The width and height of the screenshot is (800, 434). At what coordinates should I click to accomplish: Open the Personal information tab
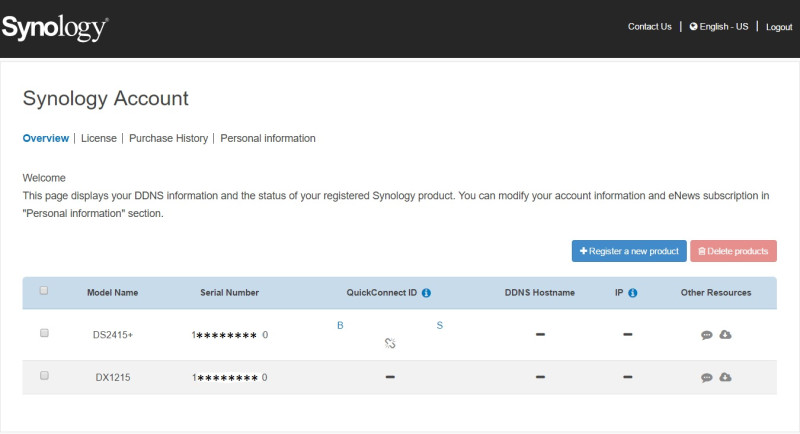(268, 138)
